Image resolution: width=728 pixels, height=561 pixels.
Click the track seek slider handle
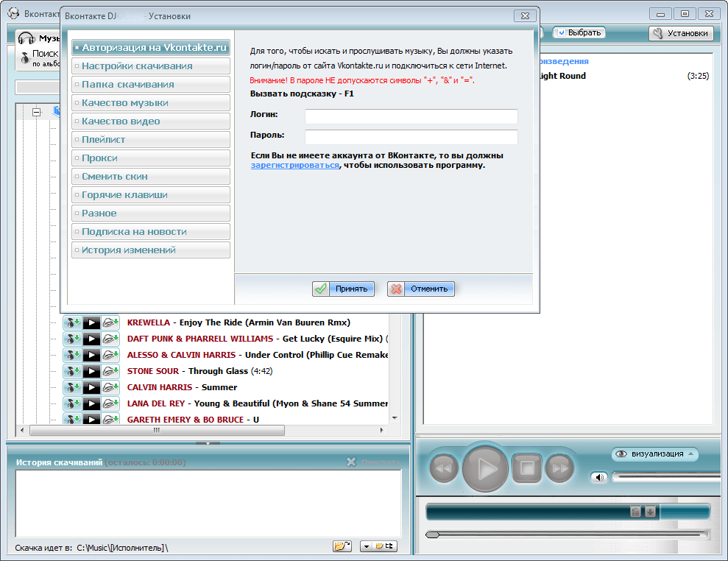pyautogui.click(x=432, y=535)
